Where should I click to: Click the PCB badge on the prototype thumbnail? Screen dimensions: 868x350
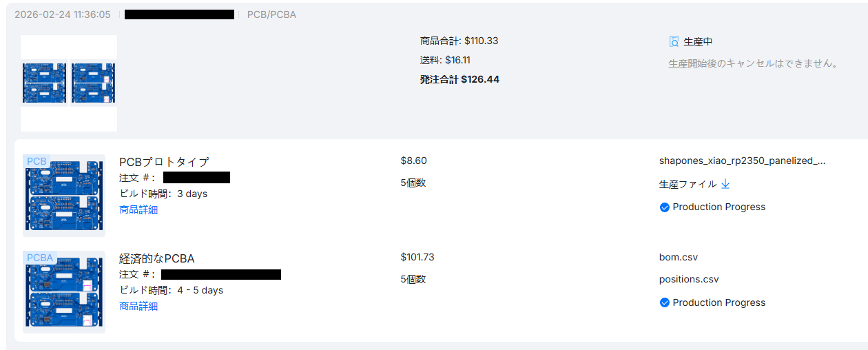(37, 162)
